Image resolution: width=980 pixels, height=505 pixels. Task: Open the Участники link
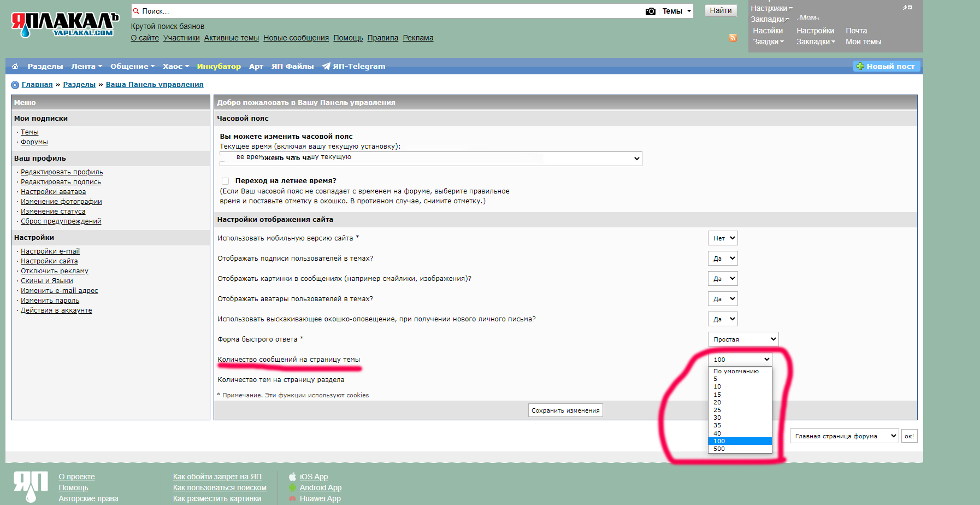[x=181, y=38]
